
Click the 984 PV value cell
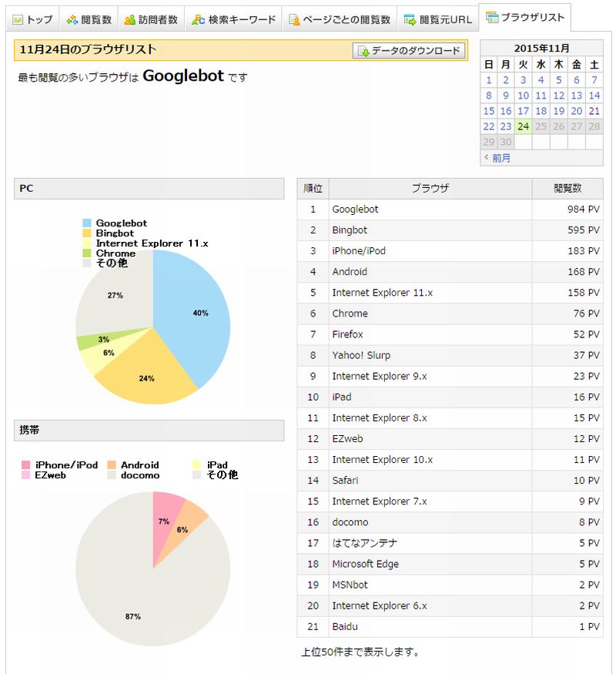(567, 210)
